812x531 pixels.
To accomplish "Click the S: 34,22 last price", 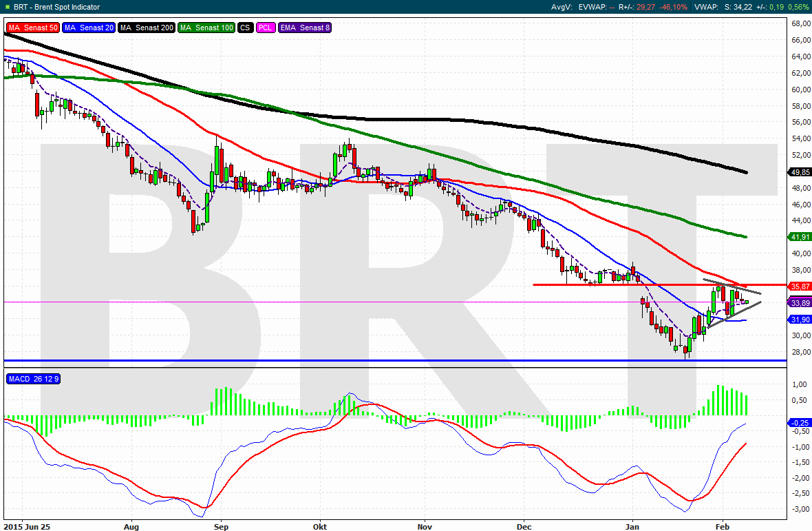I will click(x=738, y=7).
